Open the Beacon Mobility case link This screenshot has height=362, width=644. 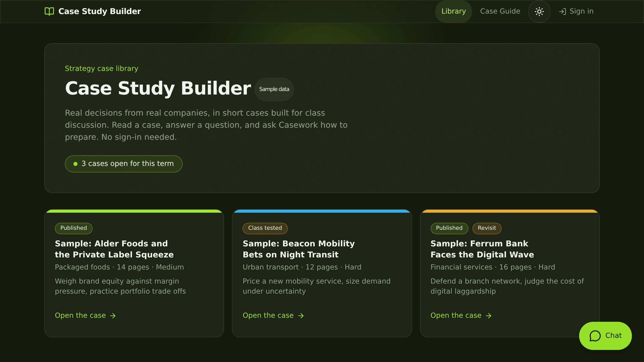click(x=273, y=315)
